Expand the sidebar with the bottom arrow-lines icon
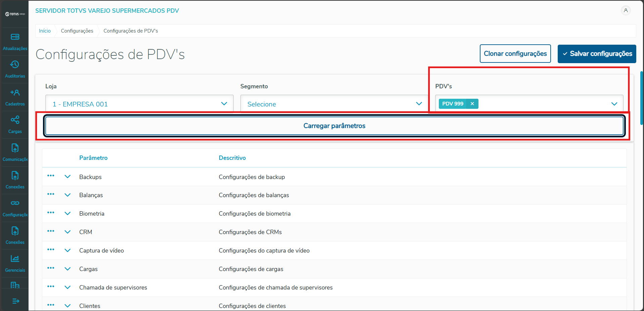 tap(16, 301)
